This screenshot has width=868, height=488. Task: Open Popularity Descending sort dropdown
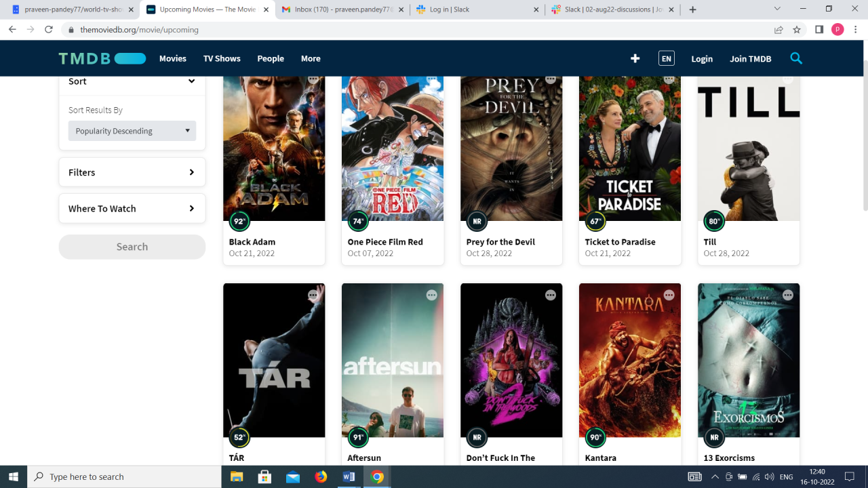pyautogui.click(x=132, y=131)
